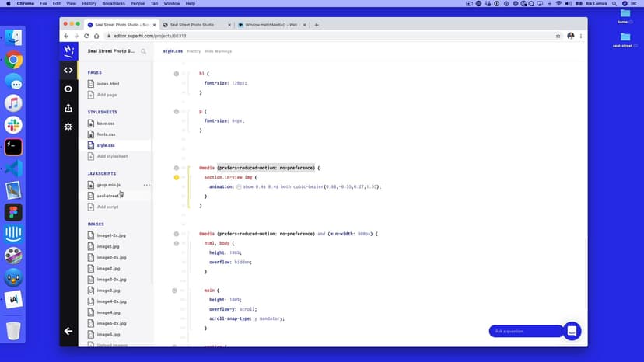The height and width of the screenshot is (362, 644).
Task: Type in the Ask a question field
Action: (525, 332)
